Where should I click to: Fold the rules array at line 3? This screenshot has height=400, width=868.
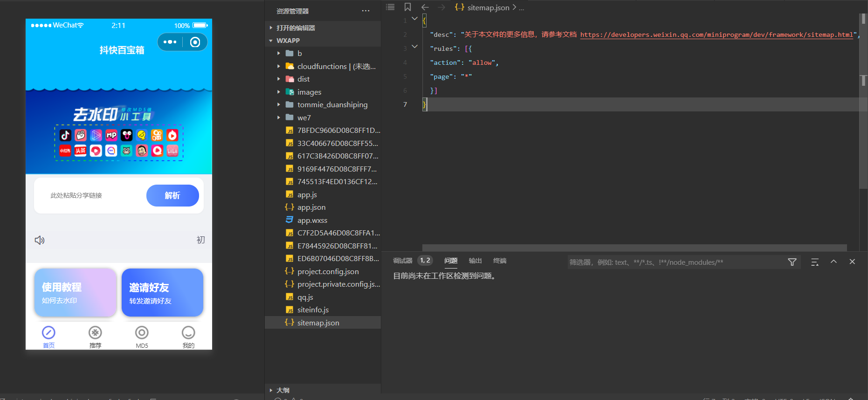[414, 47]
